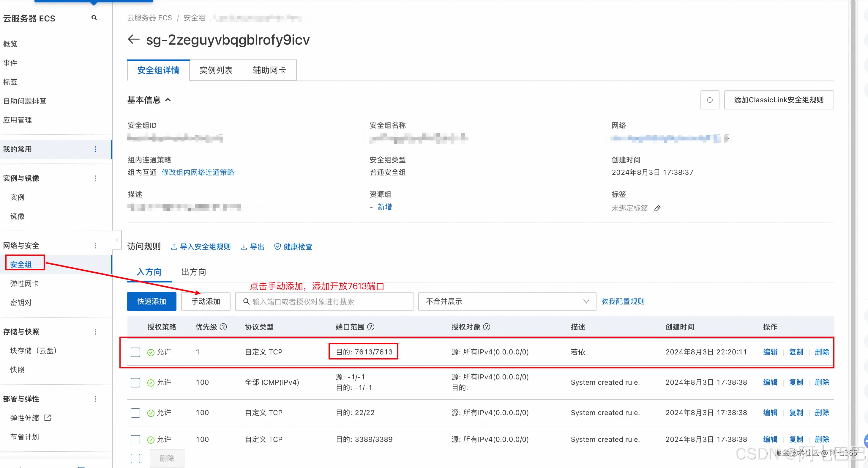Viewport: 868px width, 468px height.
Task: Open the 网络与安全 three-dot menu
Action: click(x=96, y=245)
